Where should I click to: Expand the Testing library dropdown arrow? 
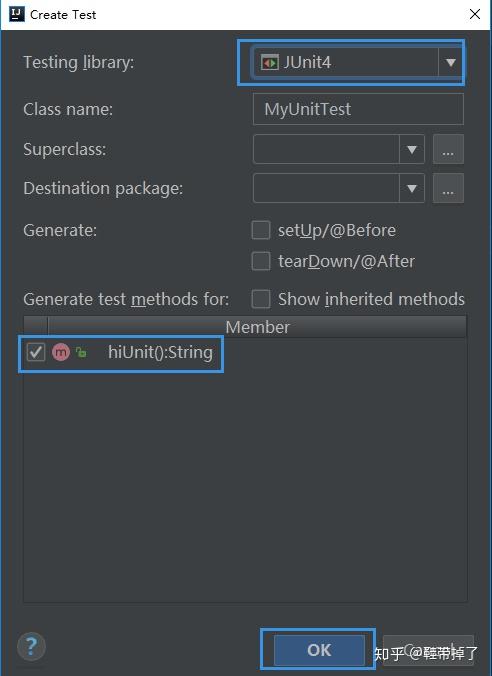[x=451, y=63]
